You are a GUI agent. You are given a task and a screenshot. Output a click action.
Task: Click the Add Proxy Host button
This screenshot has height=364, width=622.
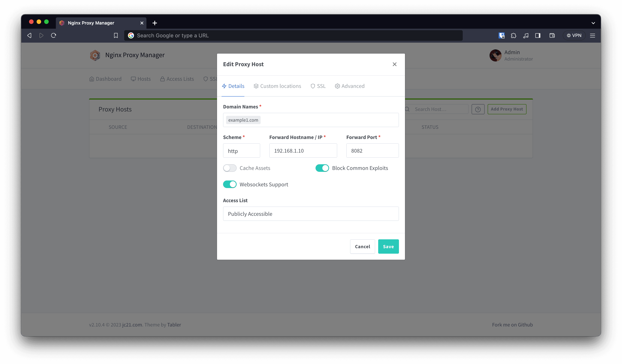click(x=507, y=109)
